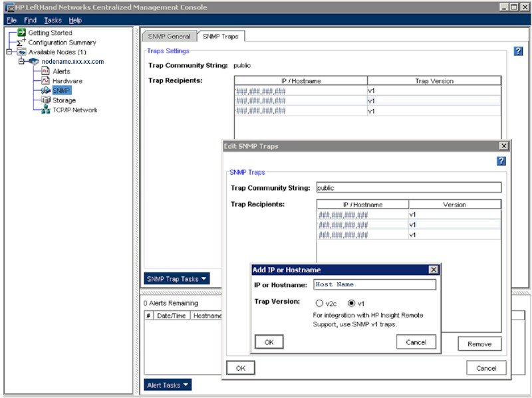Select the Configuration Summary sigma icon
This screenshot has height=398, width=532.
20,42
